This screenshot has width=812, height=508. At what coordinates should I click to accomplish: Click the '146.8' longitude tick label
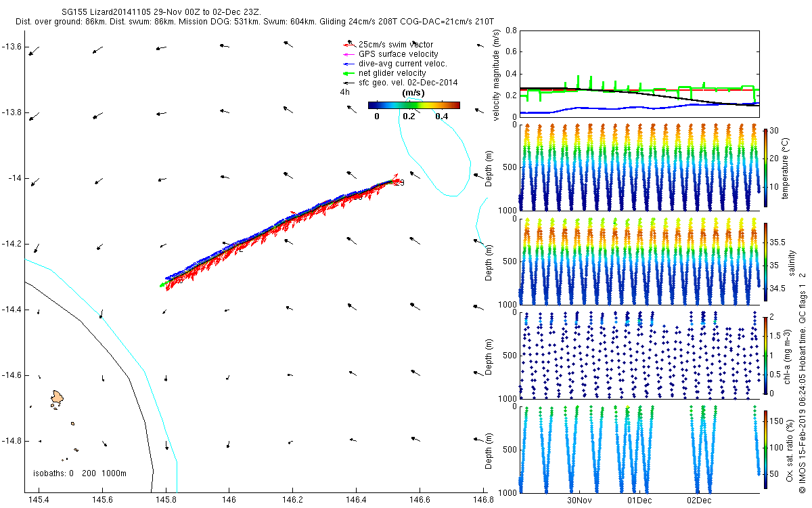(484, 500)
